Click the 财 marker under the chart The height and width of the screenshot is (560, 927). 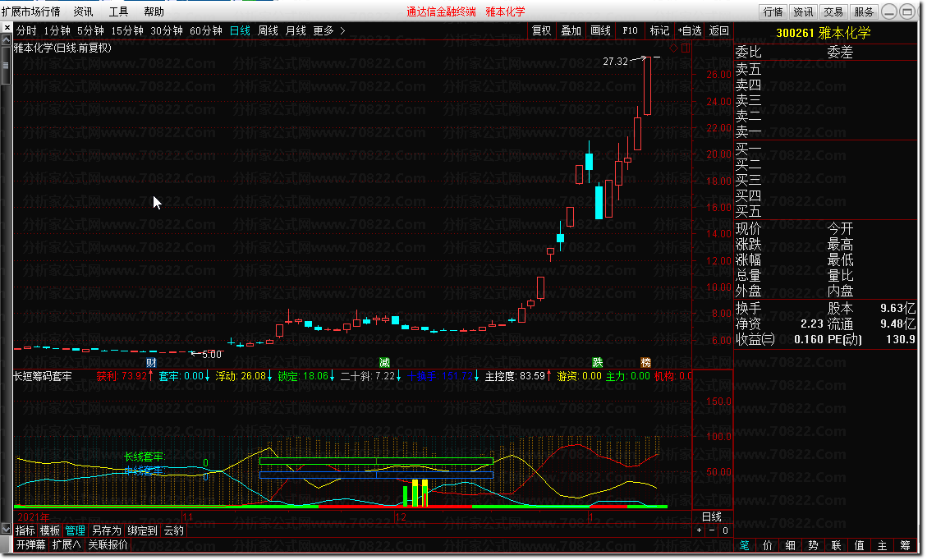(151, 362)
